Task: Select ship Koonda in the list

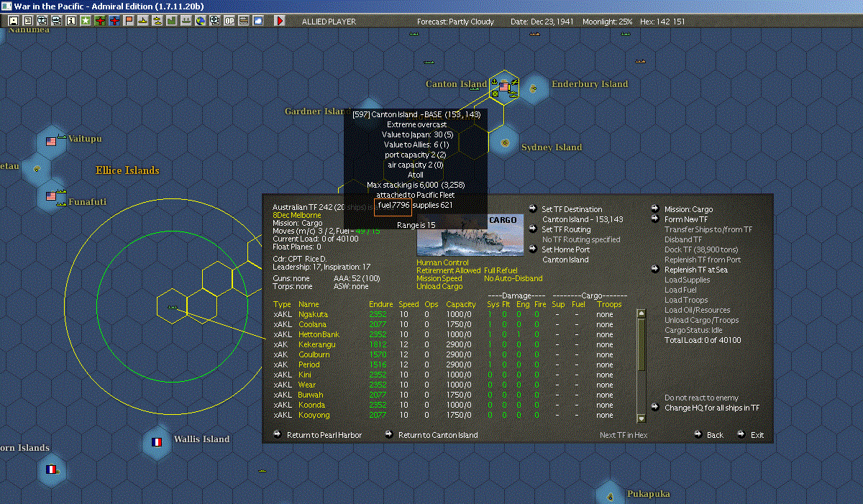Action: (x=311, y=406)
